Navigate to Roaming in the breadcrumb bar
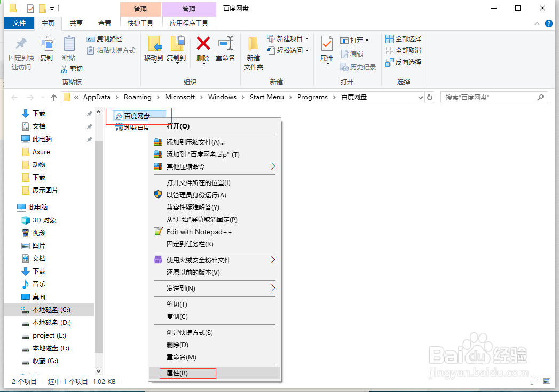The image size is (559, 392). pyautogui.click(x=138, y=97)
